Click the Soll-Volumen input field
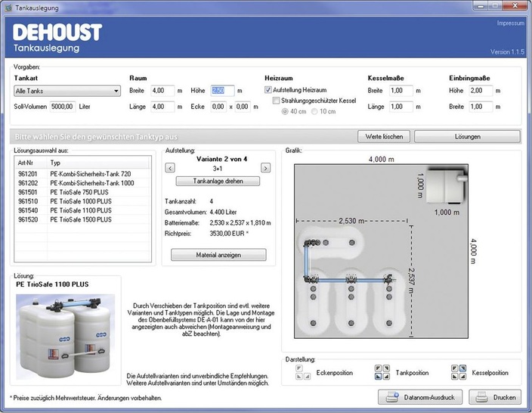Viewport: 532px width, 413px height. point(63,107)
